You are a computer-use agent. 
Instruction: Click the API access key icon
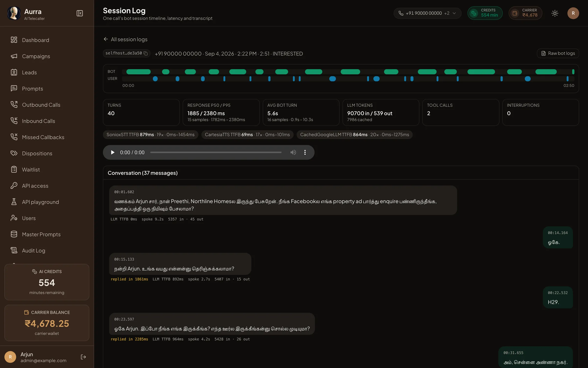[x=14, y=185]
